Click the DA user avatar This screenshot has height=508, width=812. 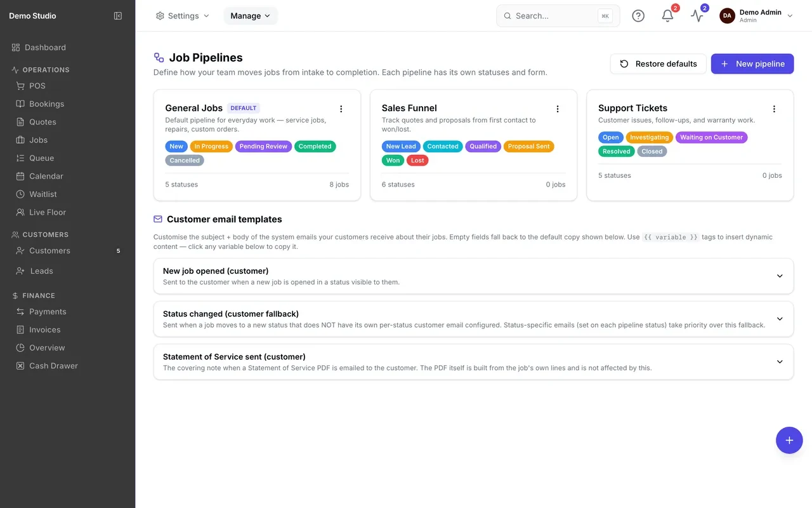pyautogui.click(x=727, y=16)
